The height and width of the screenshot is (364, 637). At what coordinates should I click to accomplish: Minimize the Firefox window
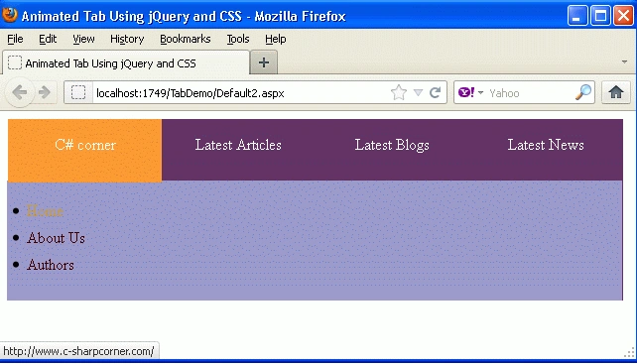coord(577,16)
